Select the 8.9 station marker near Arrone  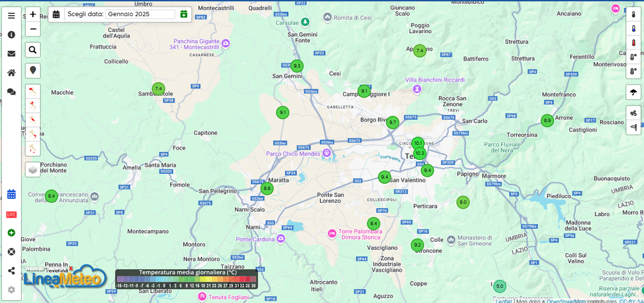[x=547, y=121]
